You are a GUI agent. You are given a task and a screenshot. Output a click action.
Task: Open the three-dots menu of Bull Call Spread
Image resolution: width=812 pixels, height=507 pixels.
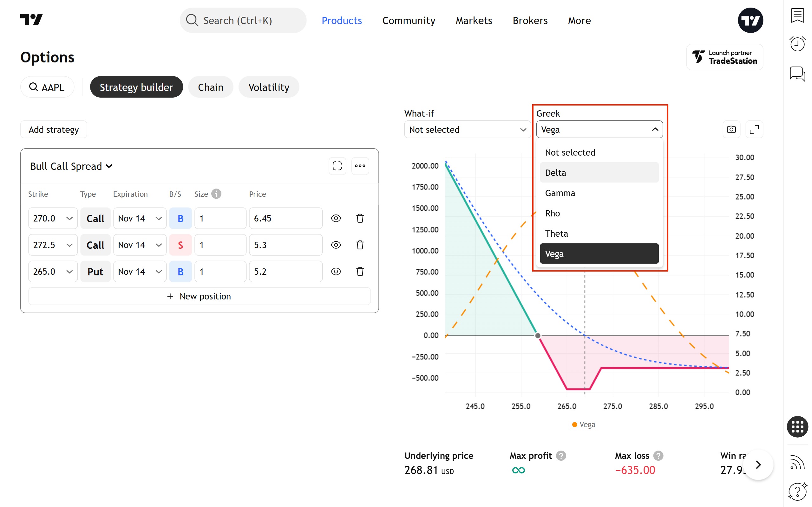(x=360, y=166)
